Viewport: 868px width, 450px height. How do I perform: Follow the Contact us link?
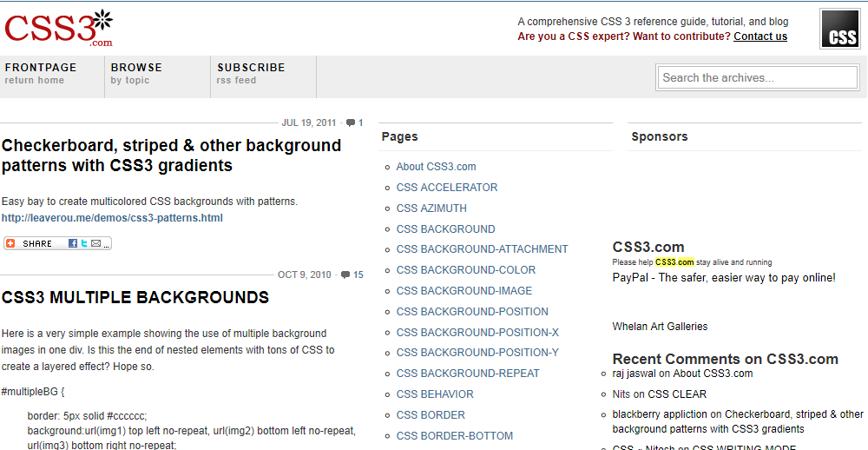click(760, 36)
